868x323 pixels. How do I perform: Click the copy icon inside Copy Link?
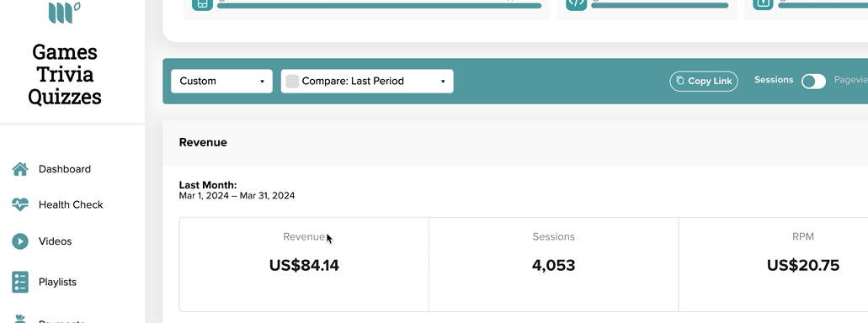coord(679,81)
